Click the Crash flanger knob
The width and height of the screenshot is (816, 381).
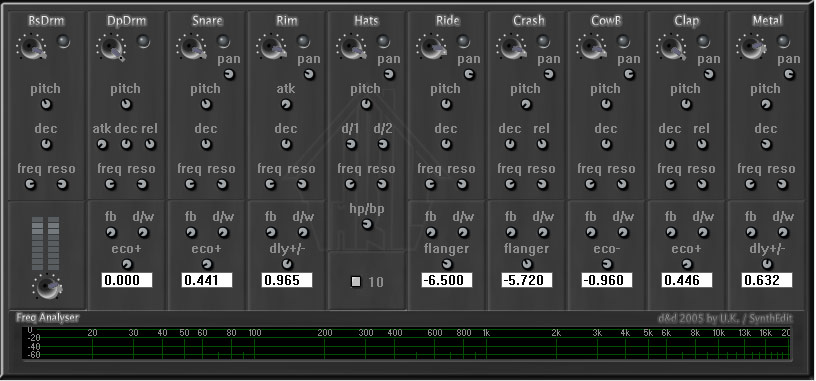[527, 264]
